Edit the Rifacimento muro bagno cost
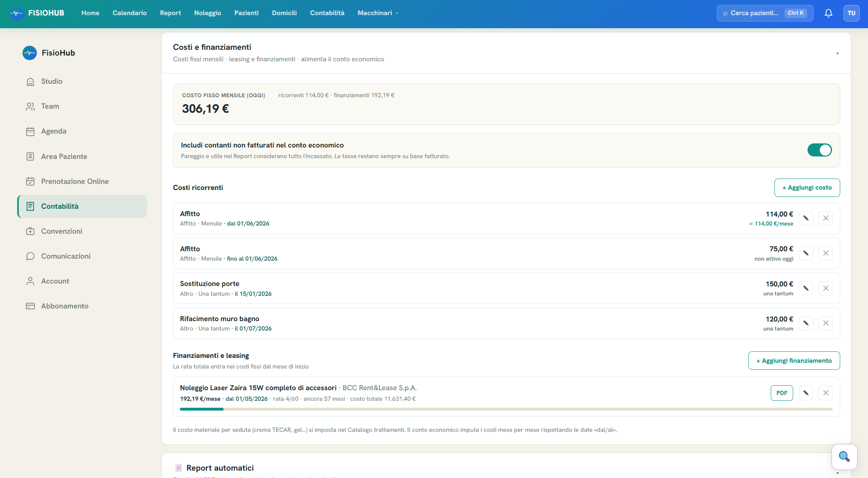 (x=806, y=323)
